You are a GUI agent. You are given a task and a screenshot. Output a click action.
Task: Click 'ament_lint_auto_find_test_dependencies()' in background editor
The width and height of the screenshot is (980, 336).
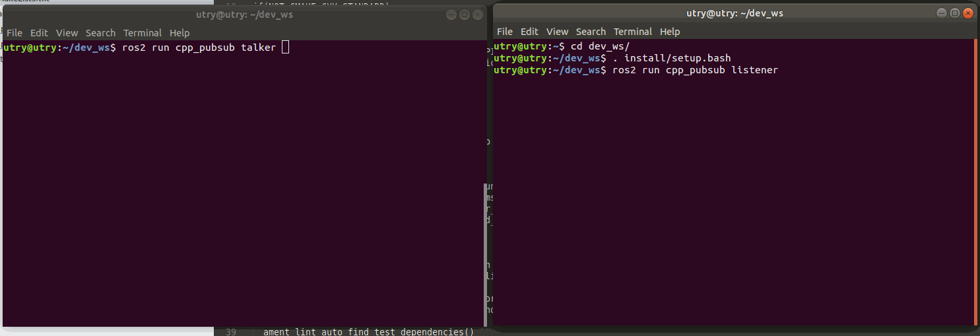coord(368,332)
